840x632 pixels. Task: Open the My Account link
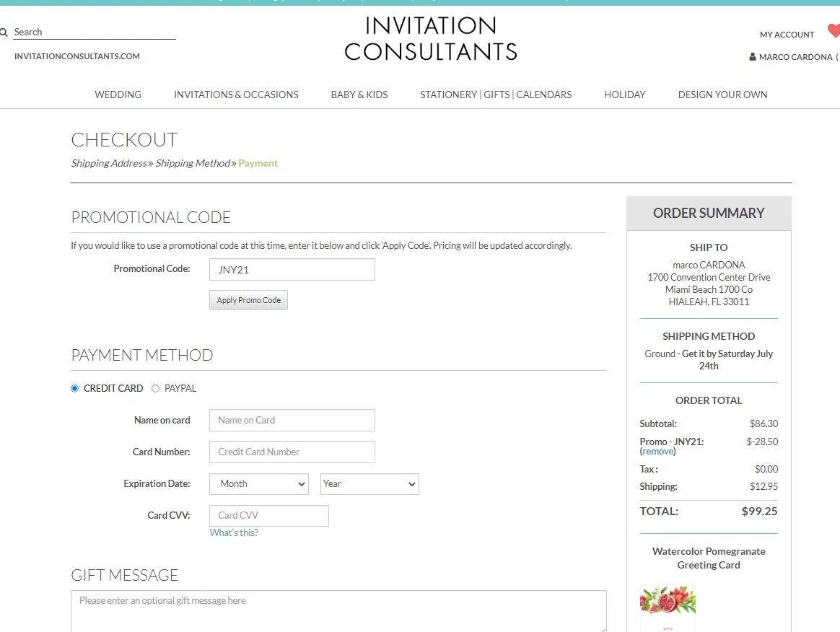(787, 35)
